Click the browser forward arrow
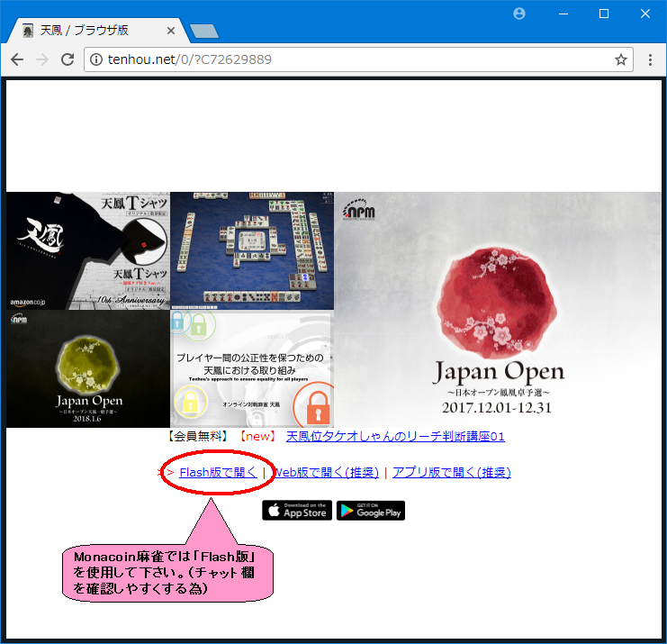The height and width of the screenshot is (644, 667). point(42,59)
